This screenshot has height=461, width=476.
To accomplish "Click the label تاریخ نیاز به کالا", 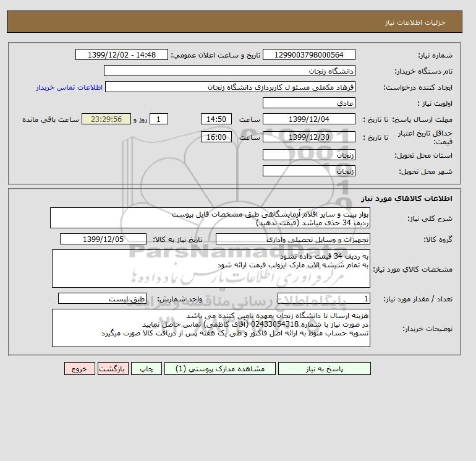I will [x=177, y=239].
